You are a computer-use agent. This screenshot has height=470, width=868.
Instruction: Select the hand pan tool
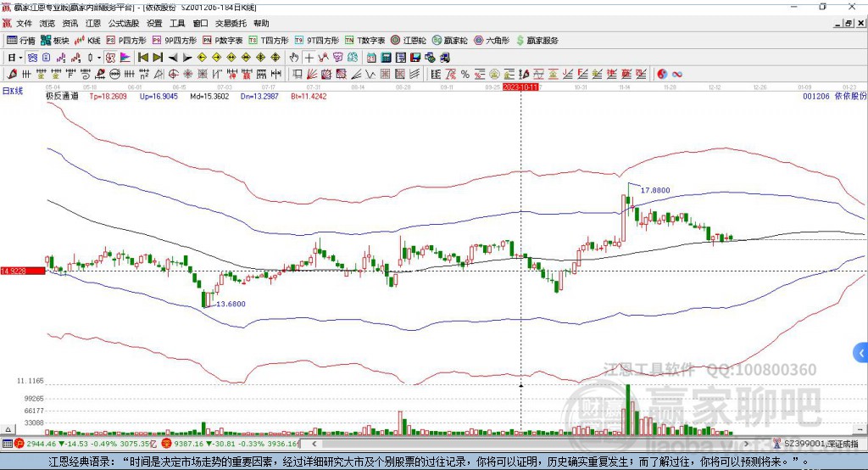[x=293, y=57]
